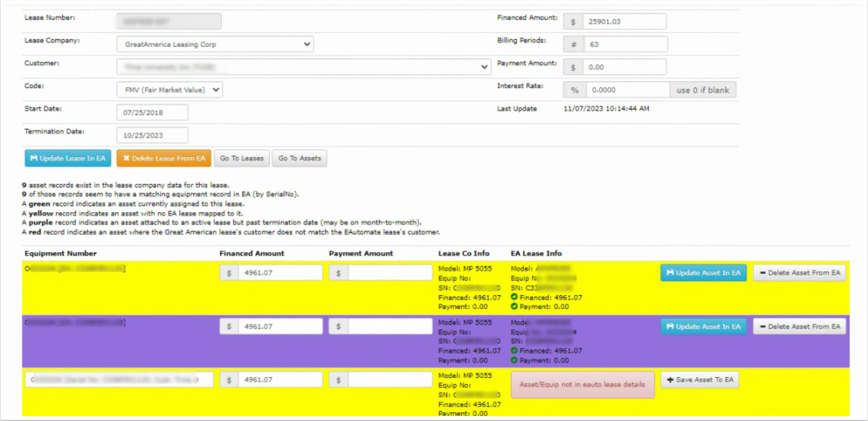Screen dimensions: 868x421
Task: Click the 'use 0 if blank' addon
Action: click(703, 90)
